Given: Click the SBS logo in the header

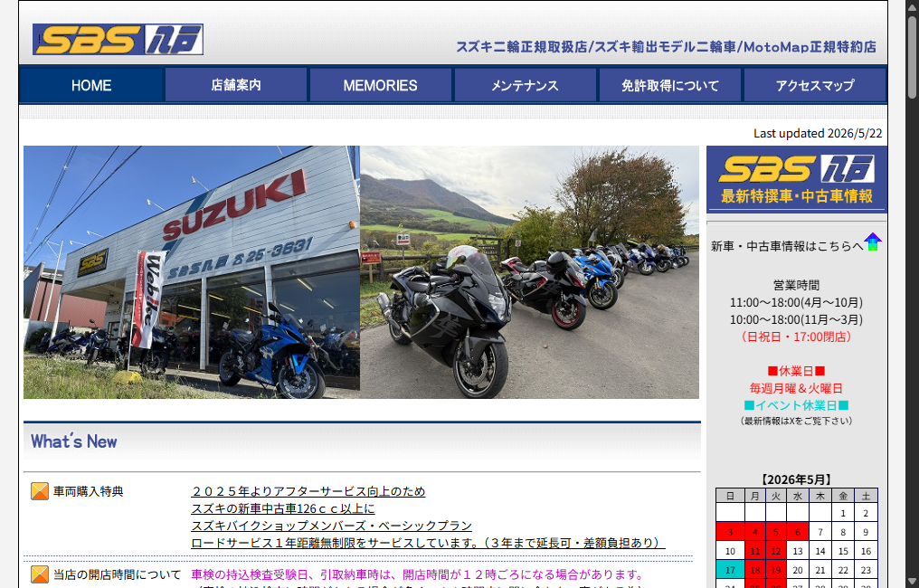Looking at the screenshot, I should tap(118, 40).
